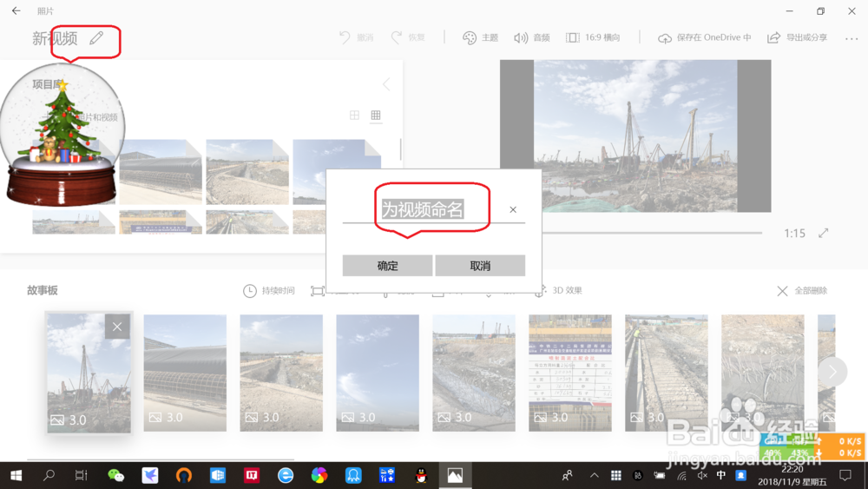This screenshot has width=868, height=489.
Task: Click the video preview image
Action: pos(635,135)
